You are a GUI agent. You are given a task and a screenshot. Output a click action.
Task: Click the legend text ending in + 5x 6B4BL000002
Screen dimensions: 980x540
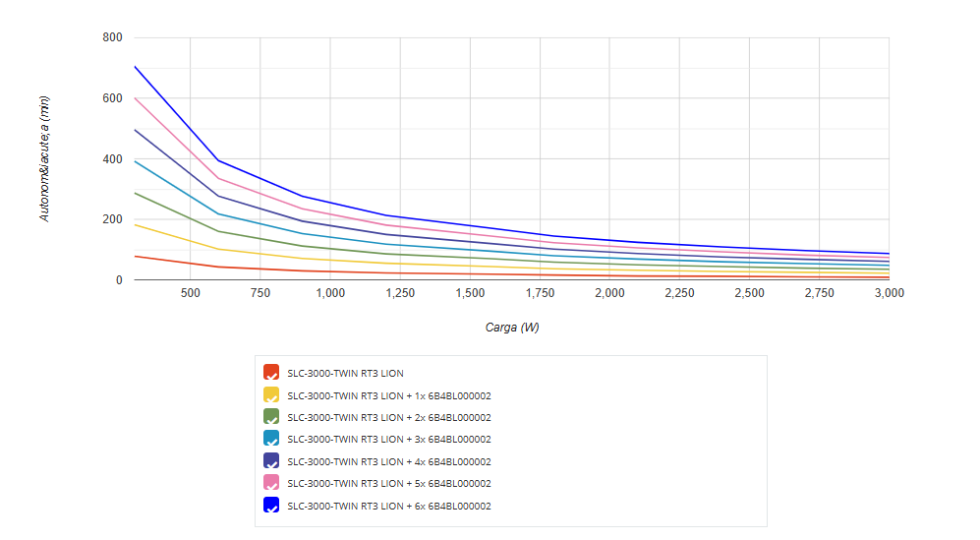point(388,484)
